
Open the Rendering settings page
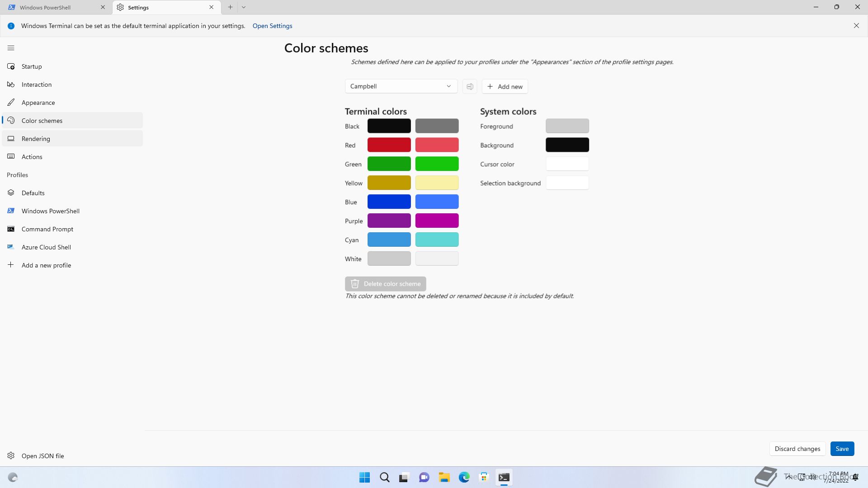[72, 139]
